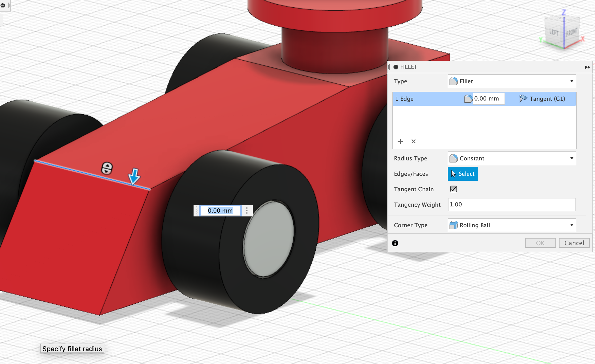Click the plus icon to add selection set
The height and width of the screenshot is (364, 595).
pyautogui.click(x=400, y=141)
